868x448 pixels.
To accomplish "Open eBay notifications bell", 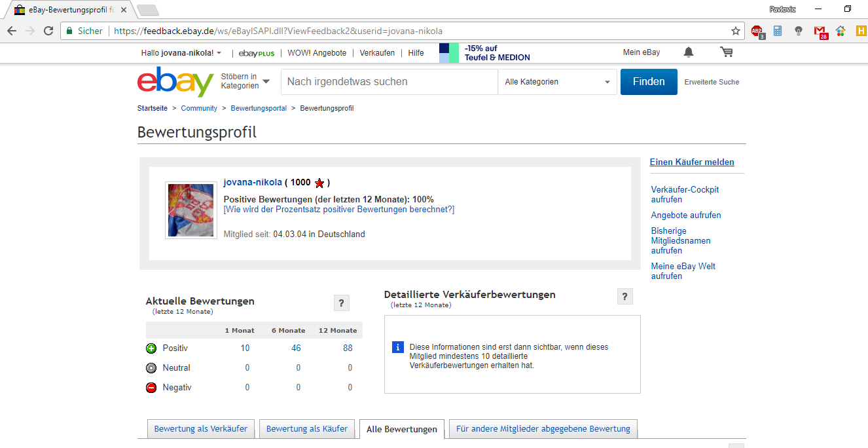I will click(689, 52).
